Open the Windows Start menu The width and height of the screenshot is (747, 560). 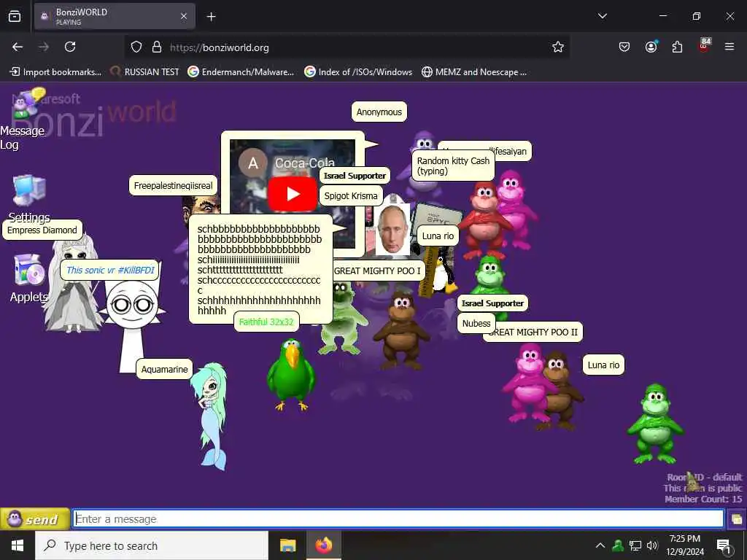tap(18, 545)
